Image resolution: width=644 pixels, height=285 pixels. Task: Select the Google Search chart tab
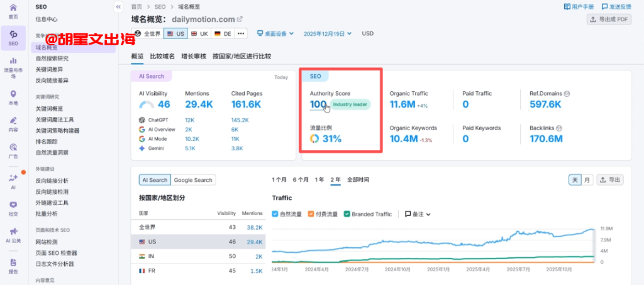(x=193, y=180)
